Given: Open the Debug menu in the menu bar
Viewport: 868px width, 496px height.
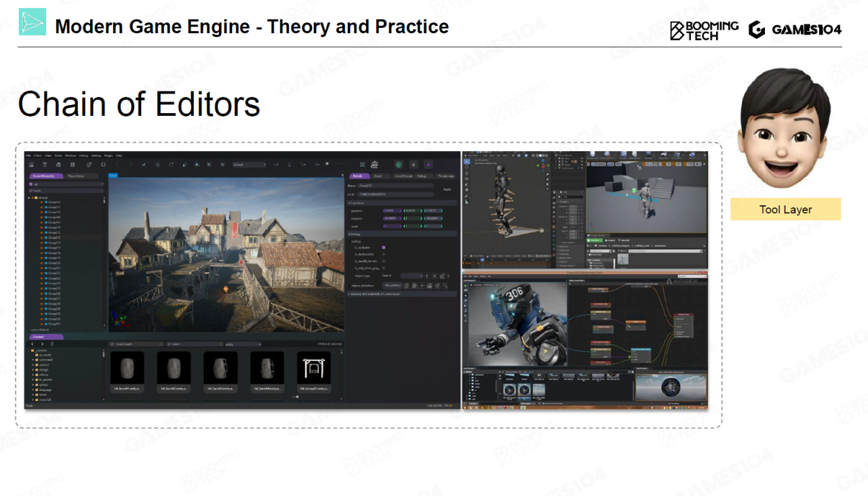Looking at the screenshot, I should tap(83, 155).
